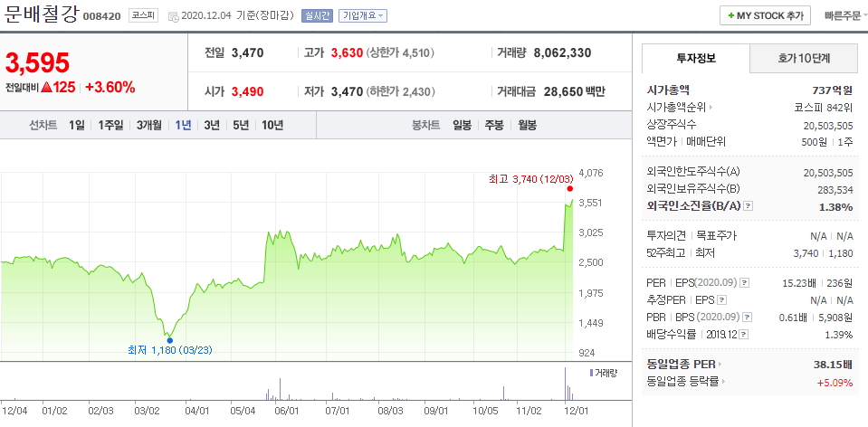This screenshot has width=868, height=427.
Task: Click the calendar icon next to 2020.12.04
Action: coord(173,16)
